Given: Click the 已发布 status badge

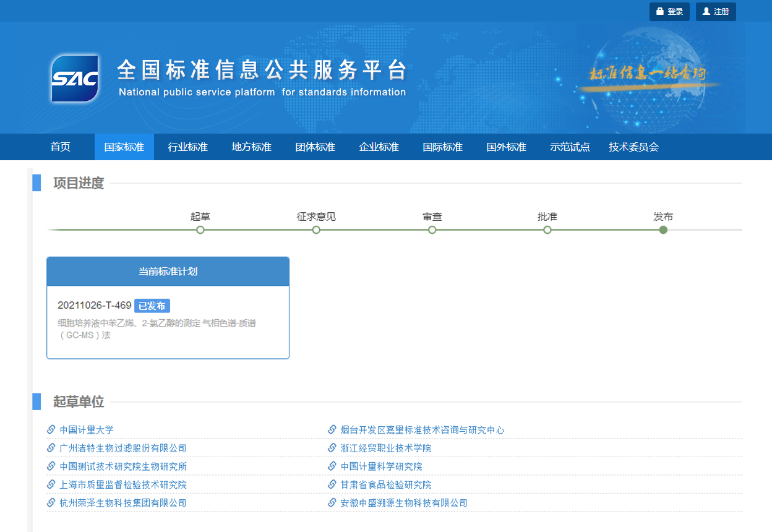Looking at the screenshot, I should (x=152, y=306).
